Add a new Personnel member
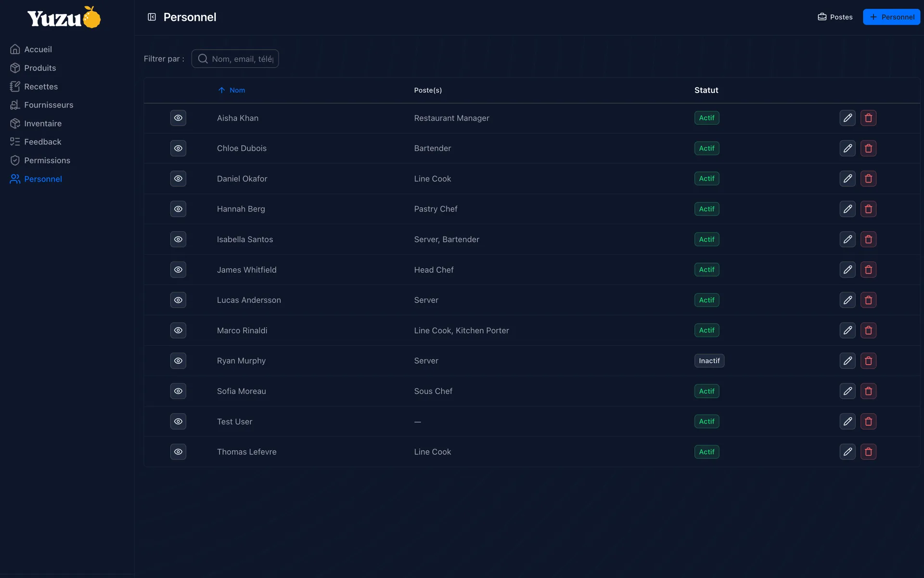 891,17
